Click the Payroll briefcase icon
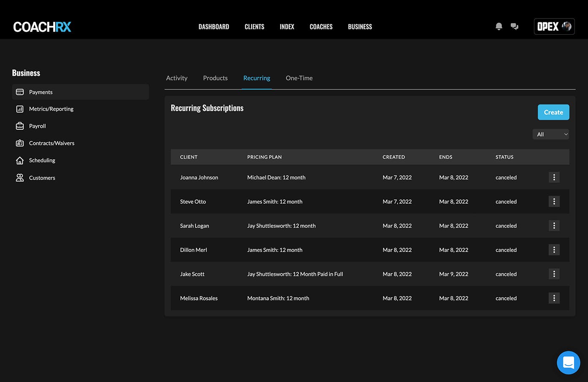Image resolution: width=588 pixels, height=382 pixels. pos(20,126)
